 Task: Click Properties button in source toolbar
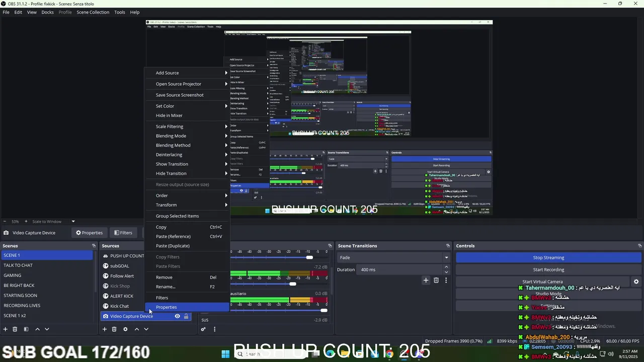[89, 233]
